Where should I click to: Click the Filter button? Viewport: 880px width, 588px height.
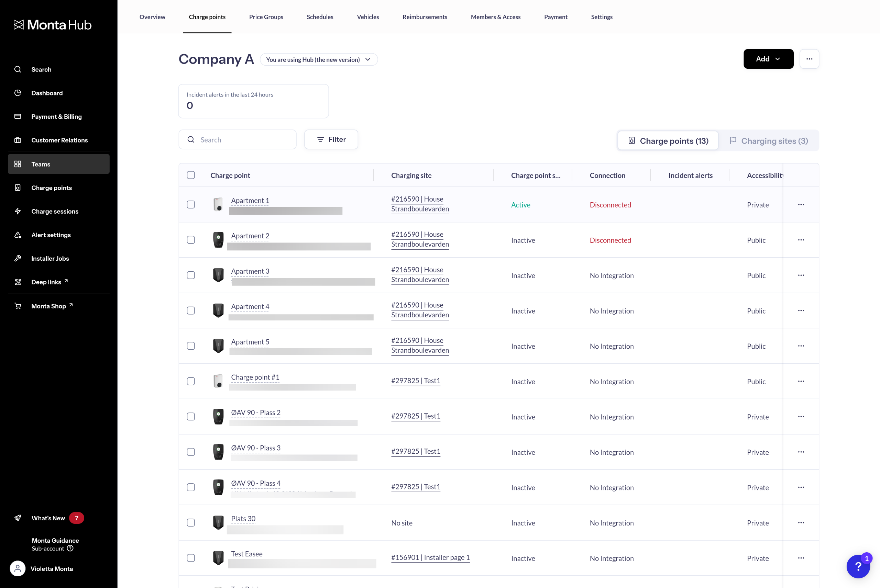(x=331, y=139)
